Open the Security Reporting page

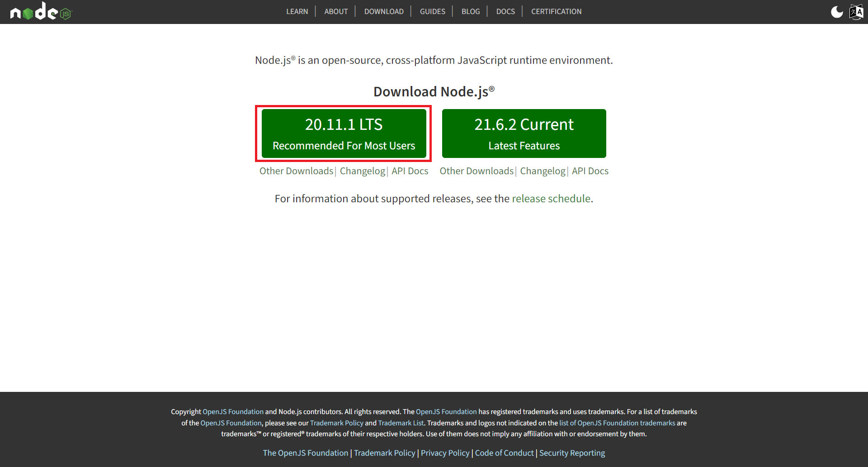(572, 453)
